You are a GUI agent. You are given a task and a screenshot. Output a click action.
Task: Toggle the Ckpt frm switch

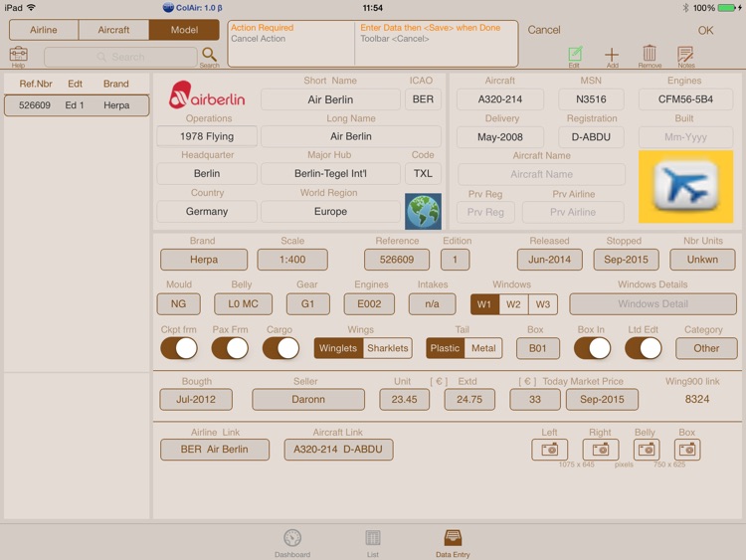[x=179, y=348]
